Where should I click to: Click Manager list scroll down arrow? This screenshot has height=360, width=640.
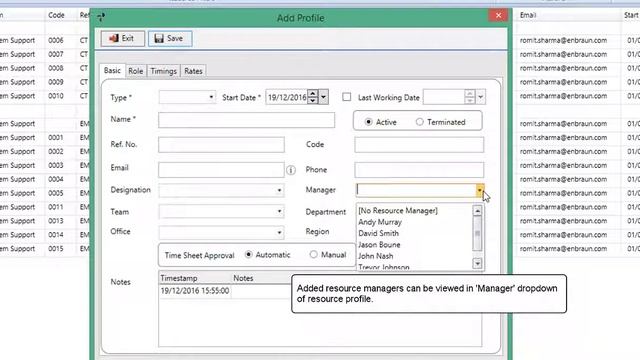(x=477, y=263)
